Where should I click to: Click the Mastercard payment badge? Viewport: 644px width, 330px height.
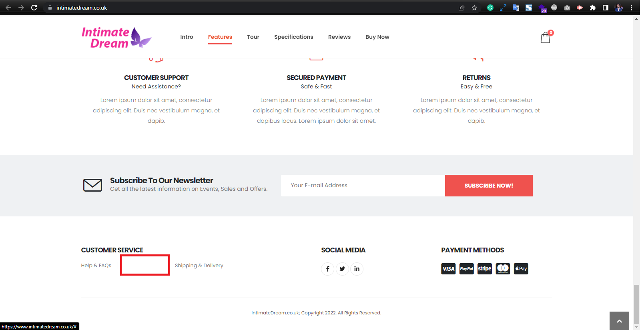point(503,269)
